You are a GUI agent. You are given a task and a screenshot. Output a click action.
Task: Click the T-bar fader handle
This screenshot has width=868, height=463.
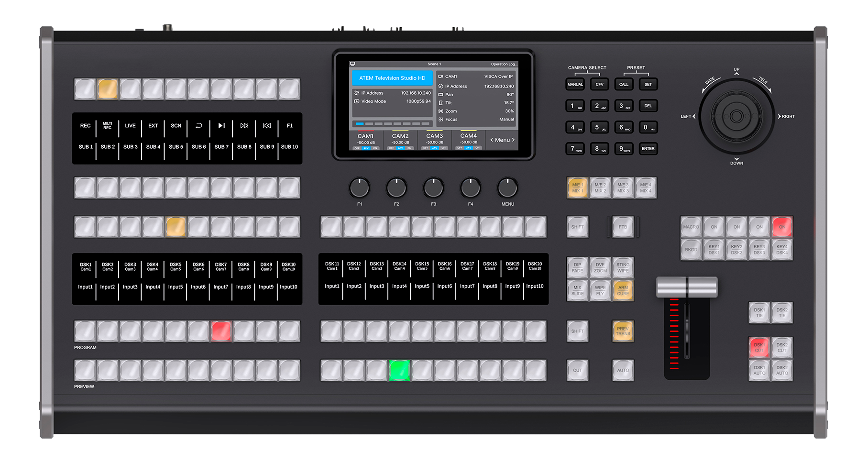tap(687, 287)
